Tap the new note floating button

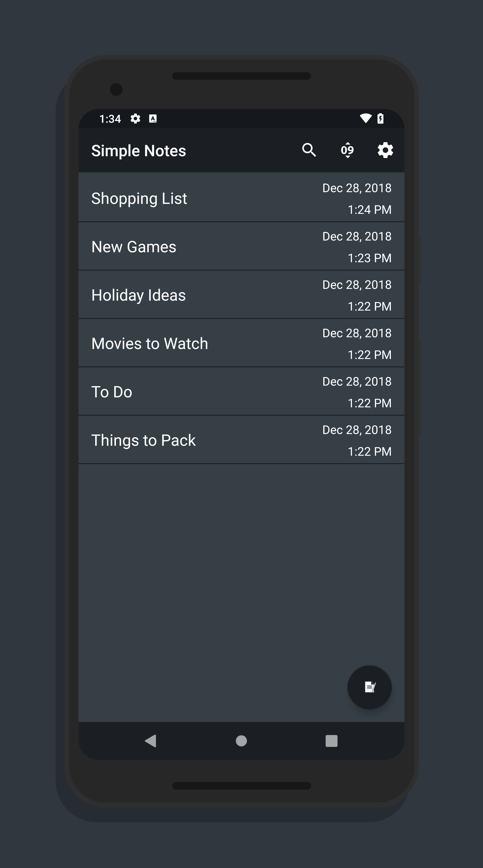click(369, 687)
